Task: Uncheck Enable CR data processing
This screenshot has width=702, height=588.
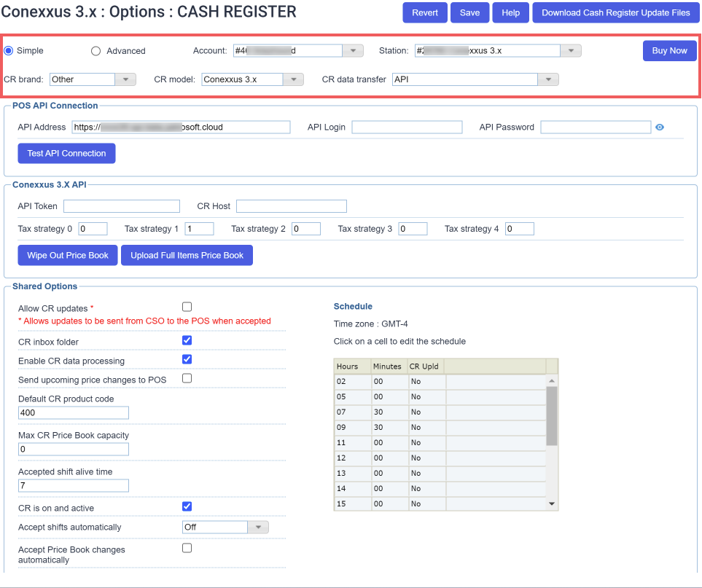Action: [187, 359]
